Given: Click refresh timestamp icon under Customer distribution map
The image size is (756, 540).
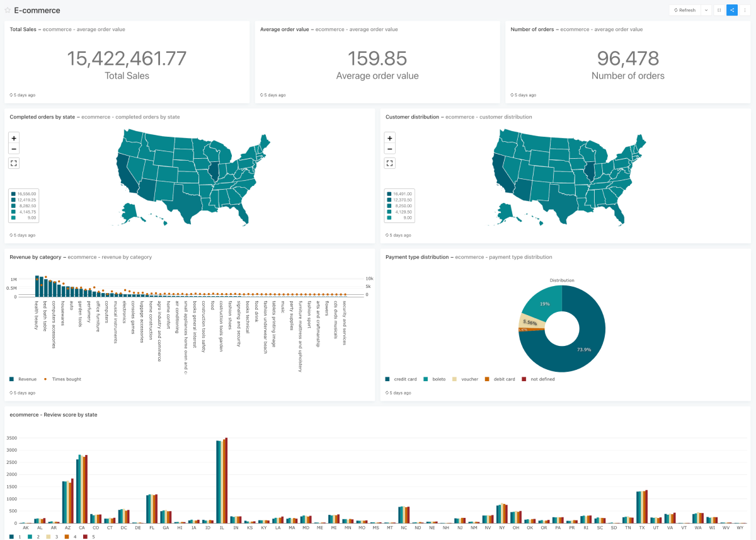Looking at the screenshot, I should point(387,235).
